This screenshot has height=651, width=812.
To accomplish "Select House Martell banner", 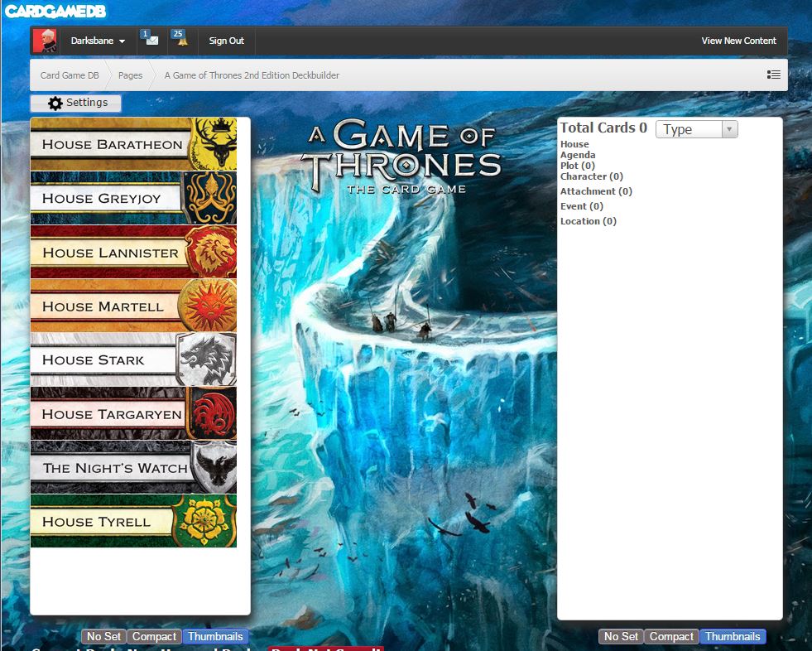I will (133, 306).
